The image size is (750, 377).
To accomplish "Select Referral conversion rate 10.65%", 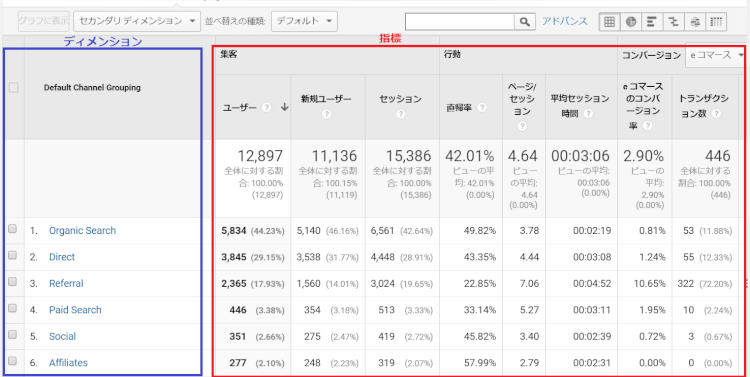I will [x=650, y=283].
